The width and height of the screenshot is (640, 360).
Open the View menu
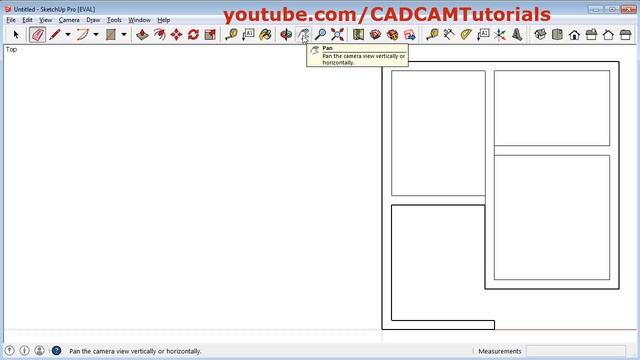[45, 20]
